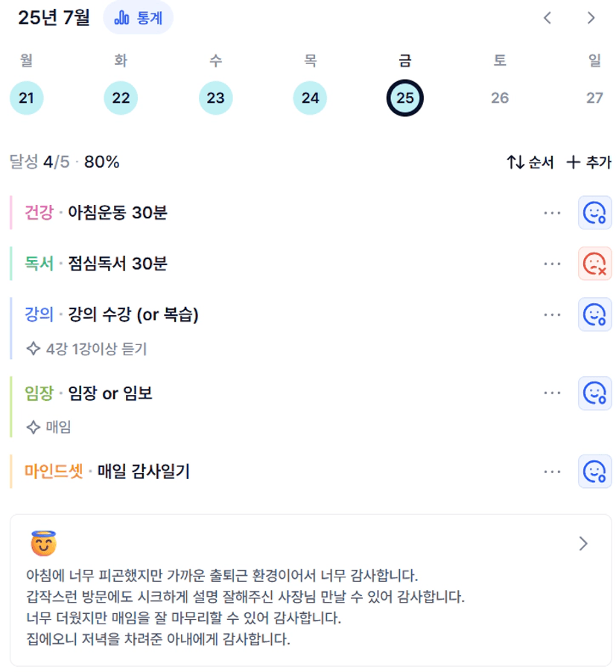Go to next week arrow
Screen dimensions: 616x672
[x=591, y=18]
